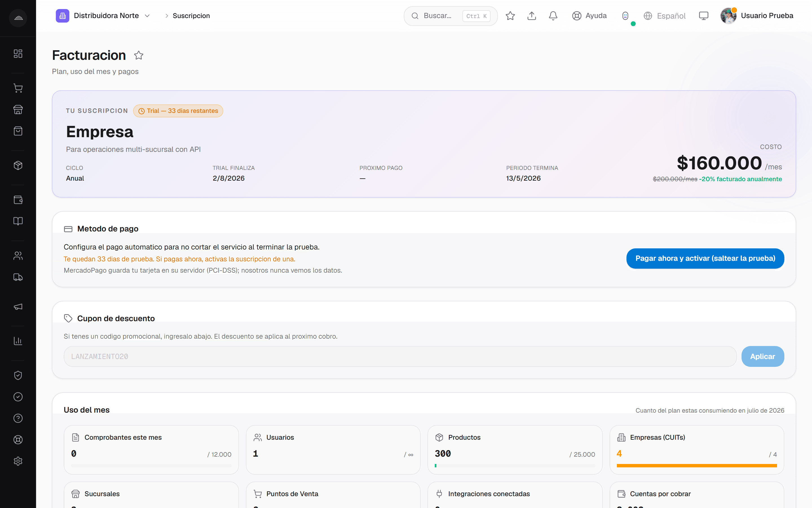Click the monitor display icon in top bar
812x508 pixels.
coord(704,16)
